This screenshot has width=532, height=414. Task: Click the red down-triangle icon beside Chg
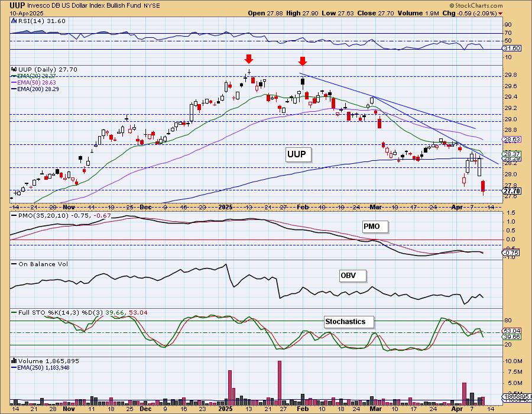tap(501, 14)
